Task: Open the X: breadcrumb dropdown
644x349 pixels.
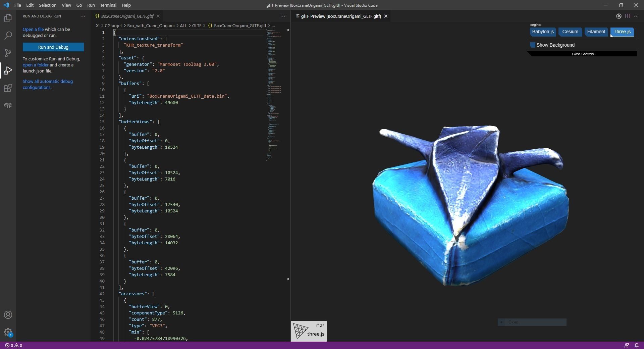Action: [98, 26]
